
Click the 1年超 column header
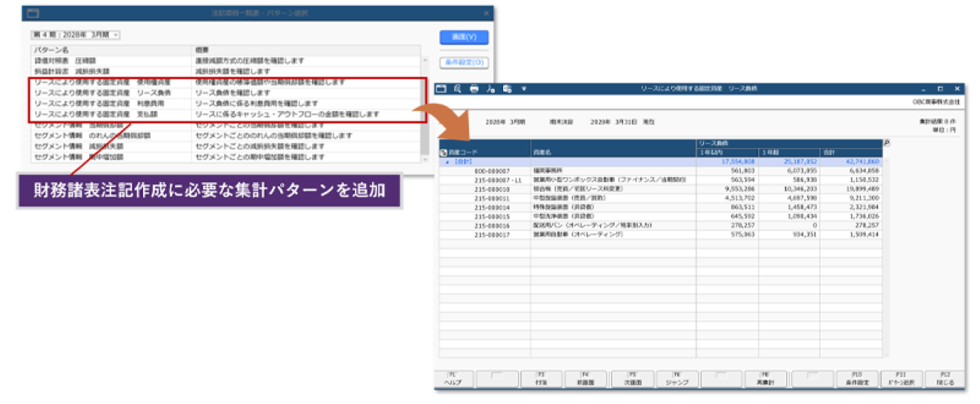click(x=788, y=153)
